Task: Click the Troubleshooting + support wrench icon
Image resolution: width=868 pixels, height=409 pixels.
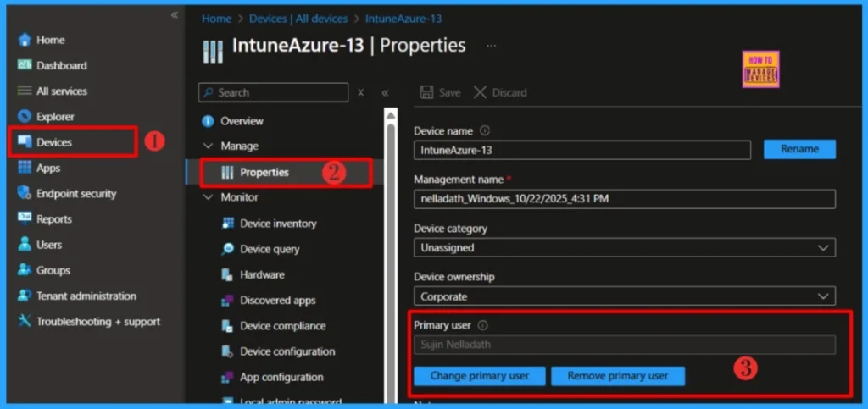Action: coord(24,321)
